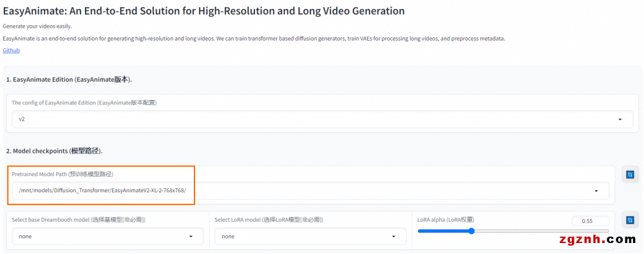The image size is (644, 254).
Task: Click the arrow at the end of Pretrained Model Path
Action: coord(596,191)
